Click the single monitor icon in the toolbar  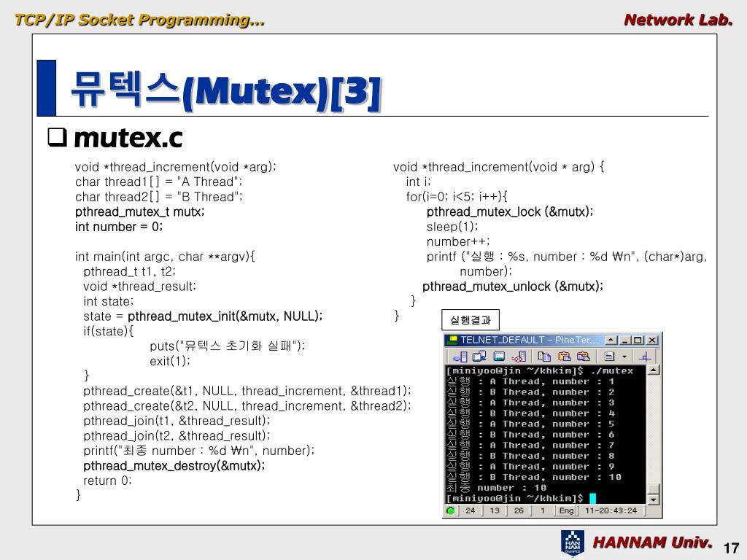499,356
